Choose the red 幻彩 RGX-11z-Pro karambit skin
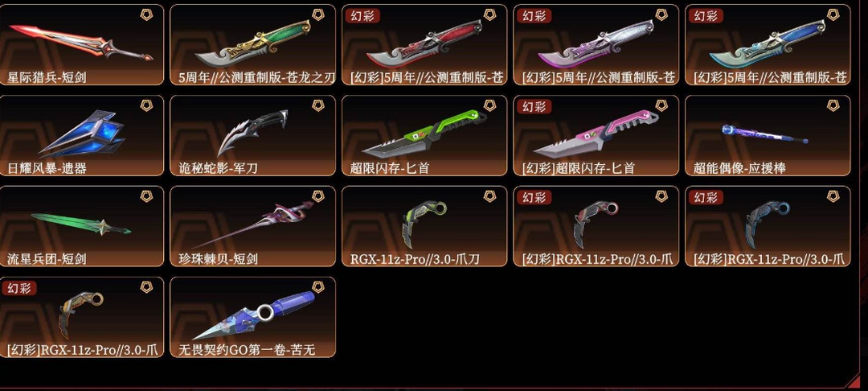 click(596, 227)
